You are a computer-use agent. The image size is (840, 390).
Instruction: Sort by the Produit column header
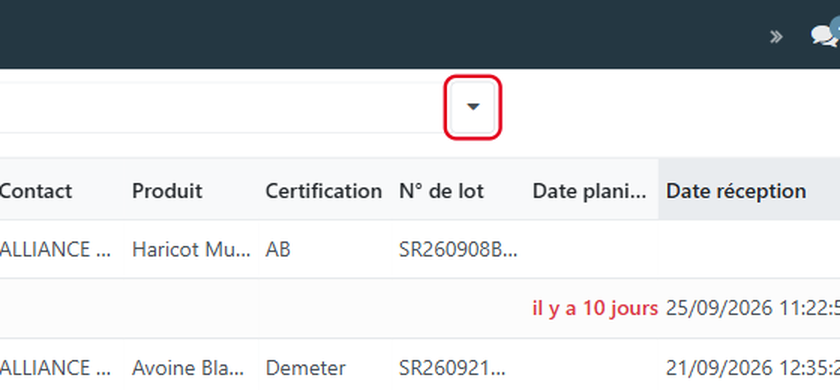point(167,191)
